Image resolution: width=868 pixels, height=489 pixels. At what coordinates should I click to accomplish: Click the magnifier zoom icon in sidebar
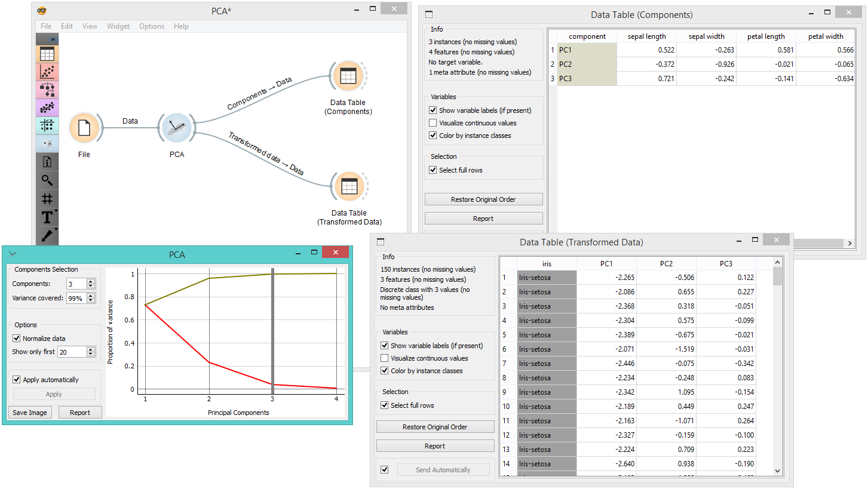click(x=47, y=180)
